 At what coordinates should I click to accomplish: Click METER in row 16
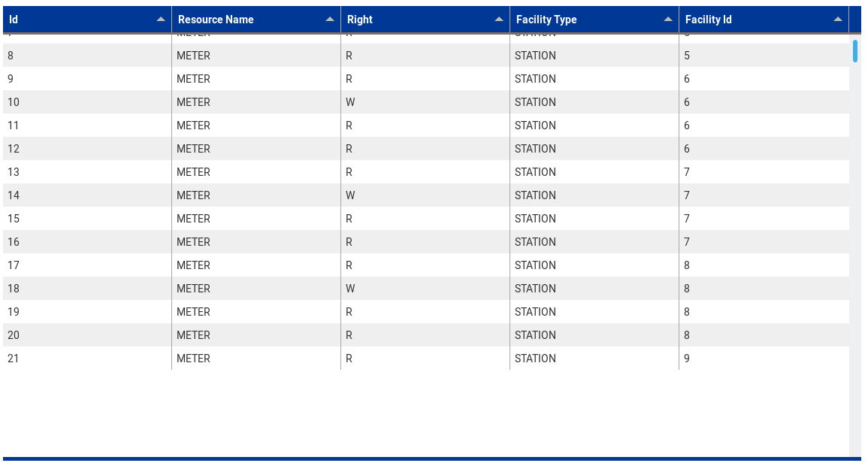point(193,241)
